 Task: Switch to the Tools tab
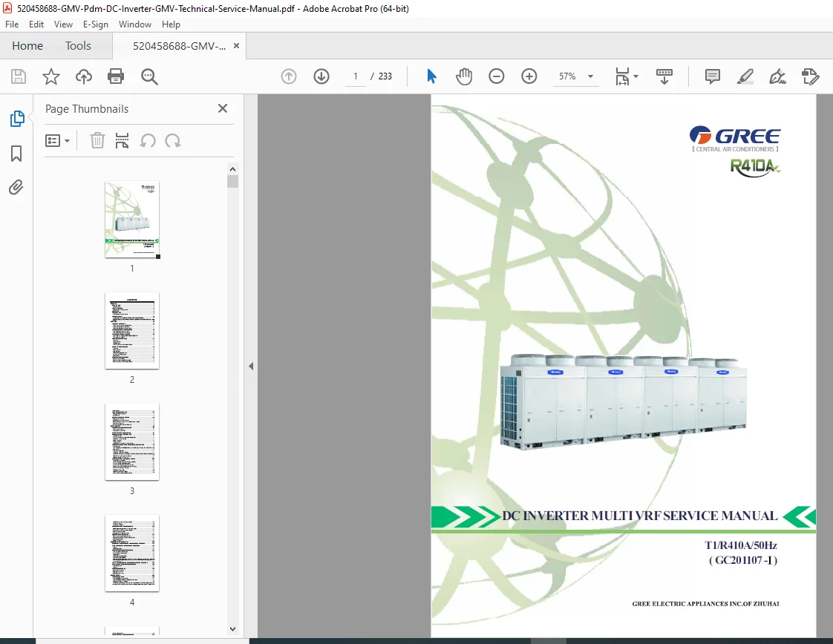point(78,46)
